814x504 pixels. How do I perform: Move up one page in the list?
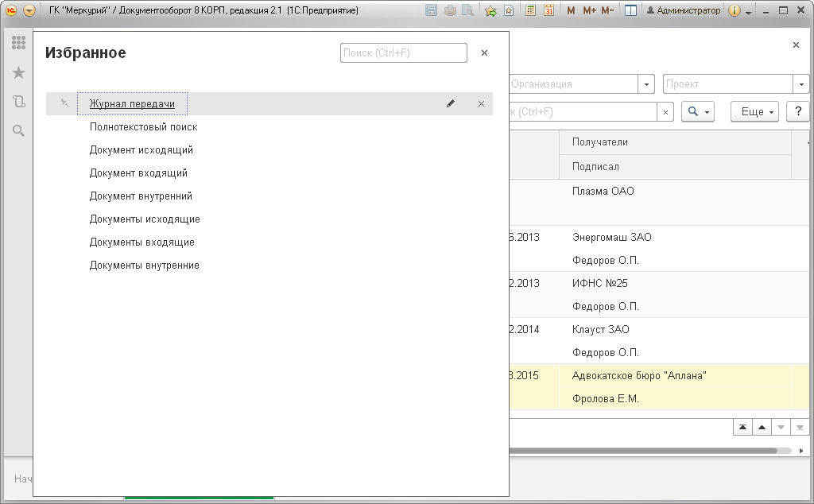762,427
